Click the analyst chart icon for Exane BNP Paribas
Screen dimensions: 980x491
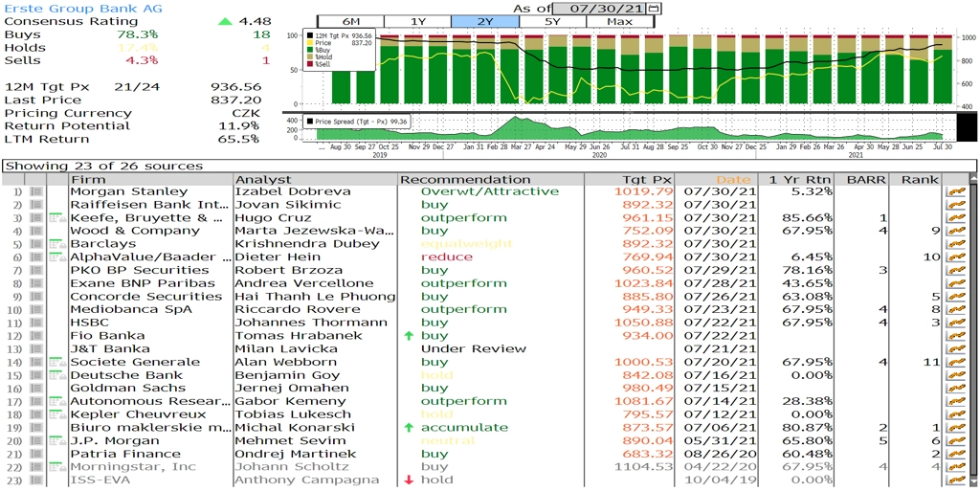click(956, 283)
